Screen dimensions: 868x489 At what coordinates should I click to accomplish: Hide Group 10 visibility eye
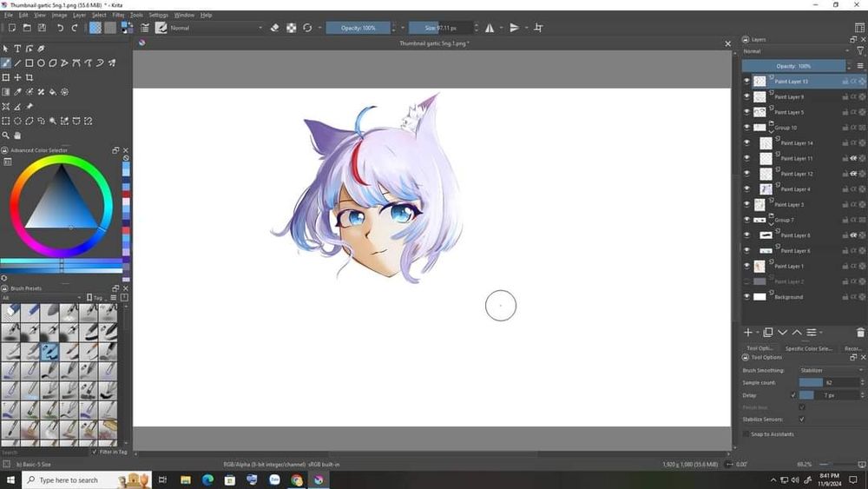746,128
